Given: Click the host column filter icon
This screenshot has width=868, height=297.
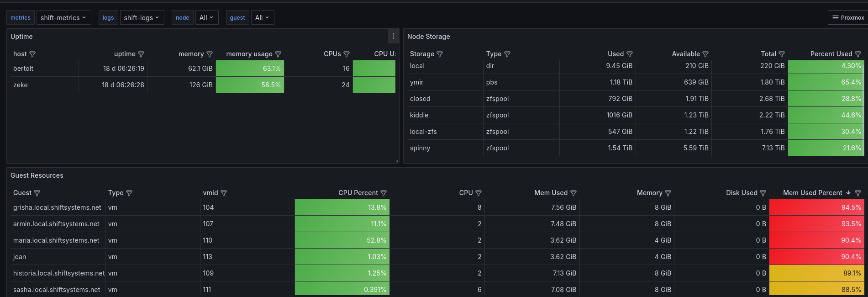Looking at the screenshot, I should click(x=32, y=54).
